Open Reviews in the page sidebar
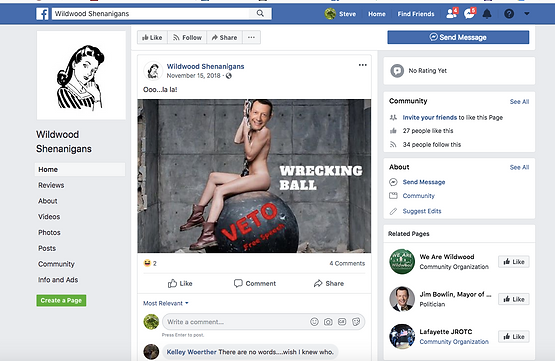This screenshot has width=555, height=361. click(51, 185)
